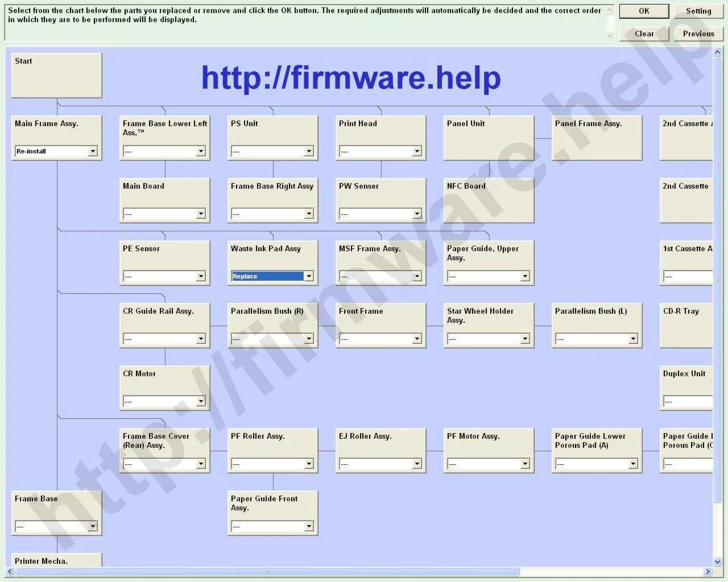This screenshot has height=582, width=728.
Task: Open the Duplex Unit dropdown field
Action: [x=688, y=401]
